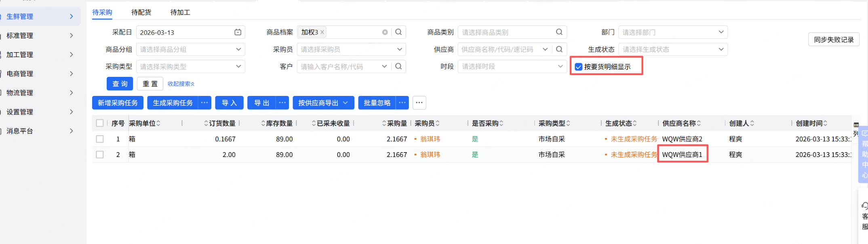Image resolution: width=868 pixels, height=244 pixels.
Task: Sort by 库存数量 column arrows
Action: tap(263, 123)
